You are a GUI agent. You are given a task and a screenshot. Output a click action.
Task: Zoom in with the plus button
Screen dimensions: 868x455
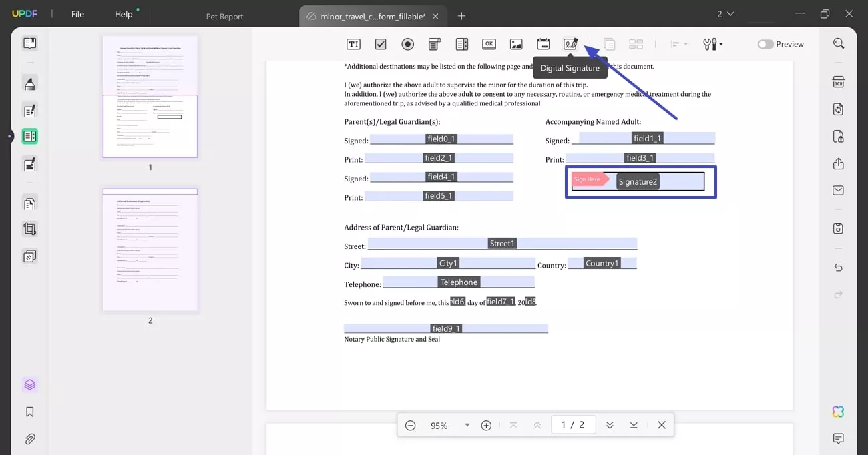pyautogui.click(x=487, y=425)
